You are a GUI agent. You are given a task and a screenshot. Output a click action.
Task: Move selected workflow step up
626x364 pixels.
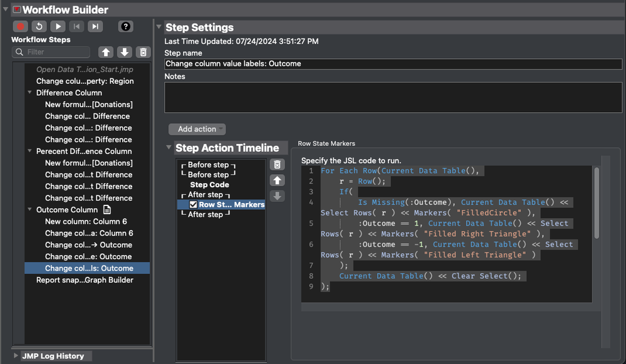pyautogui.click(x=106, y=52)
